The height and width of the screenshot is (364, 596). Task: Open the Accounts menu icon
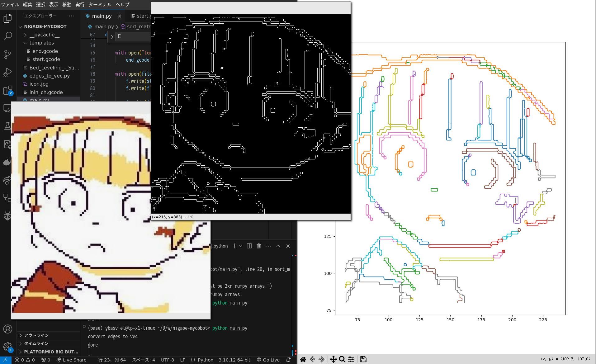[7, 329]
